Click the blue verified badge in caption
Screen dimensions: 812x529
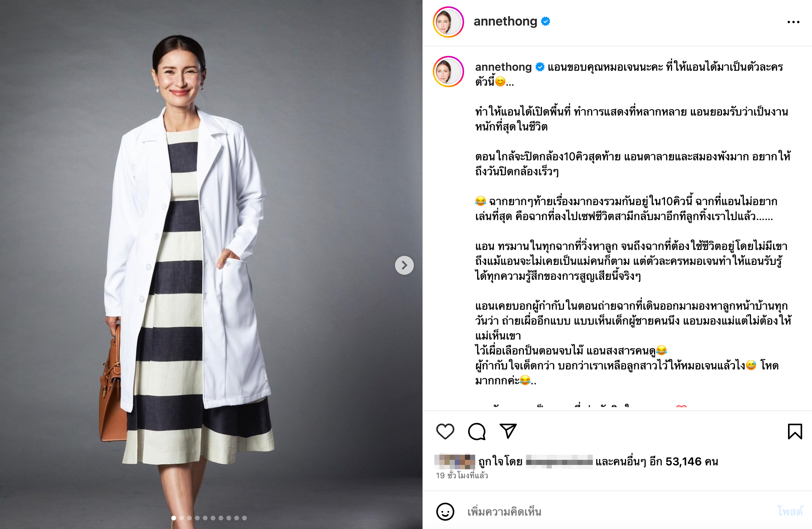click(x=540, y=67)
